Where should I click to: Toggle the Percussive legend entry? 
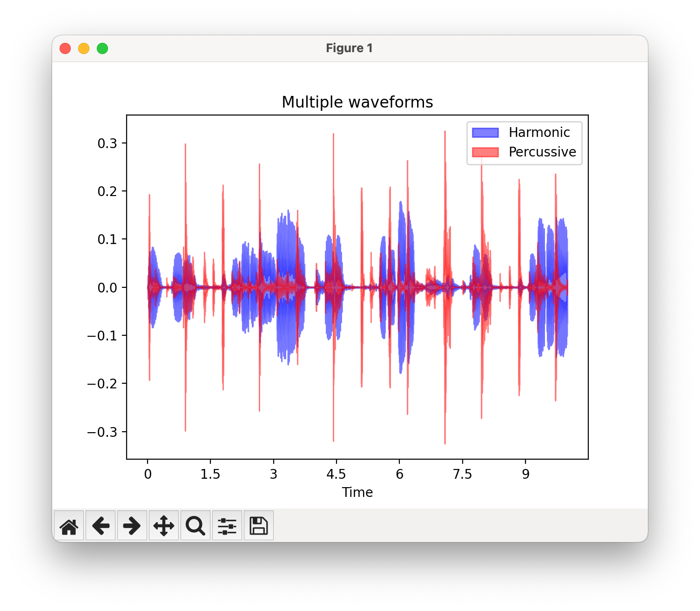pyautogui.click(x=542, y=152)
